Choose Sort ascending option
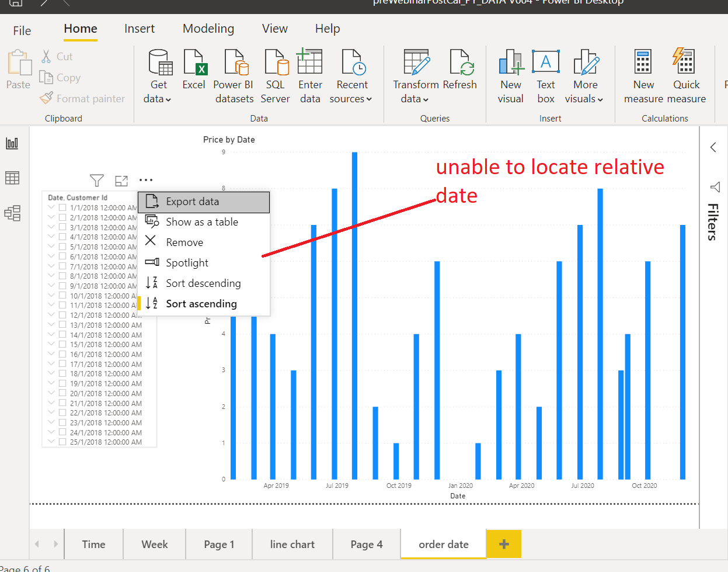The width and height of the screenshot is (728, 572). [x=204, y=304]
